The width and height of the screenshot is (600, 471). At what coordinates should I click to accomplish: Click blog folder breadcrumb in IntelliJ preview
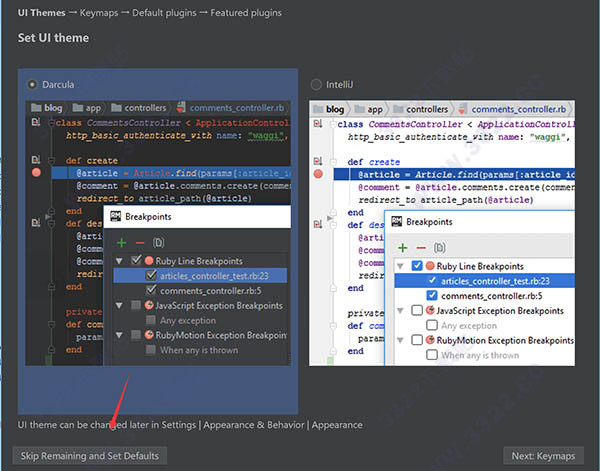(329, 109)
